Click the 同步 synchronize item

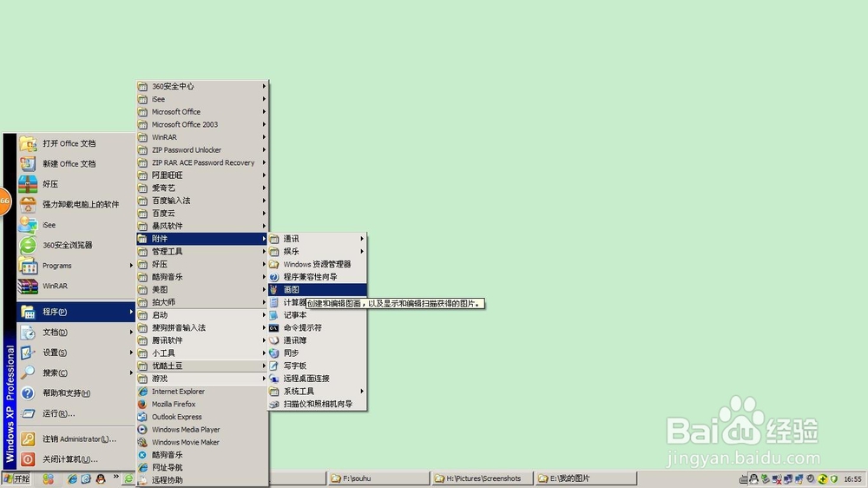[x=317, y=353]
